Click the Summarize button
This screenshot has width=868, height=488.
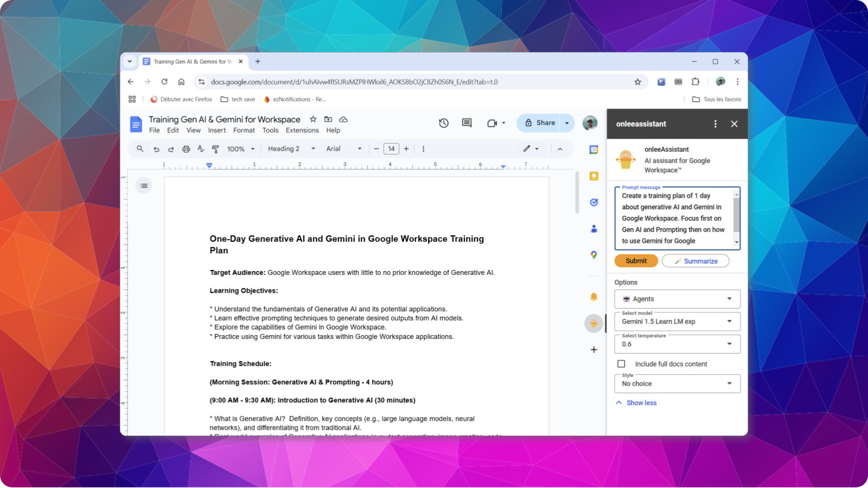(695, 261)
